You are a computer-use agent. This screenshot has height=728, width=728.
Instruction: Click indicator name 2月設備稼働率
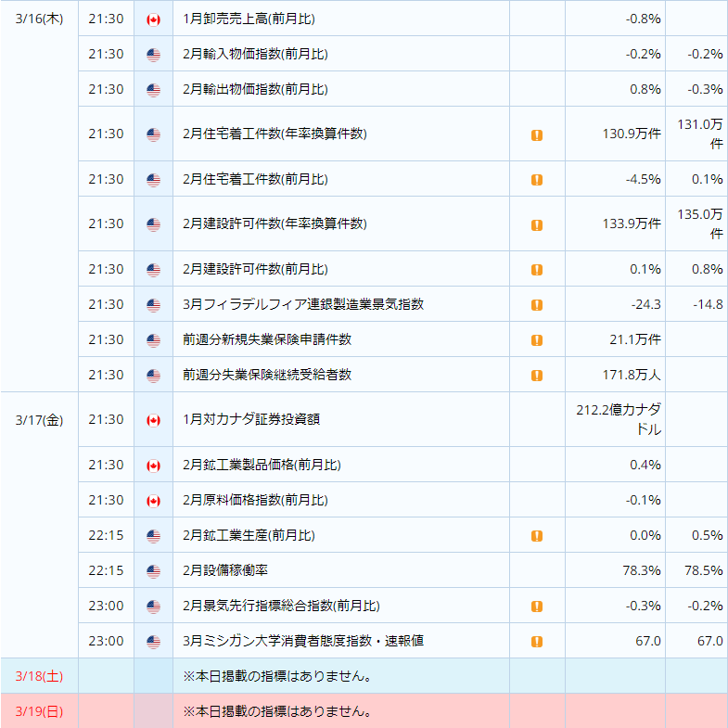225,571
